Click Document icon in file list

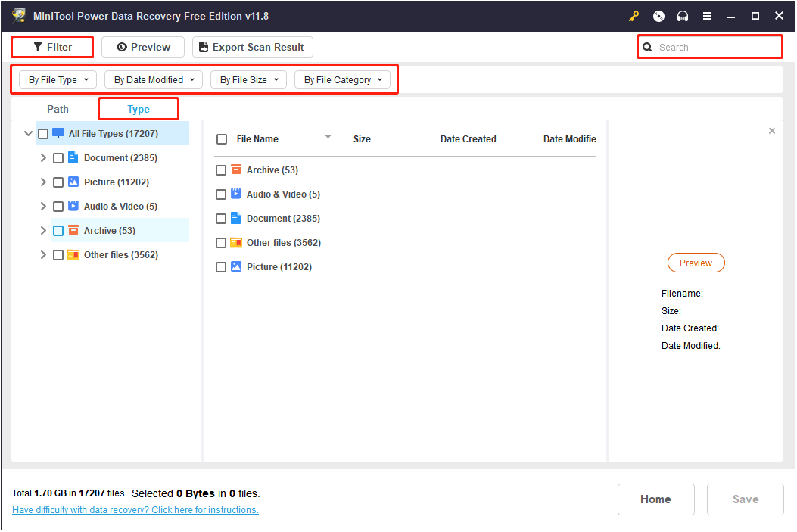point(236,218)
